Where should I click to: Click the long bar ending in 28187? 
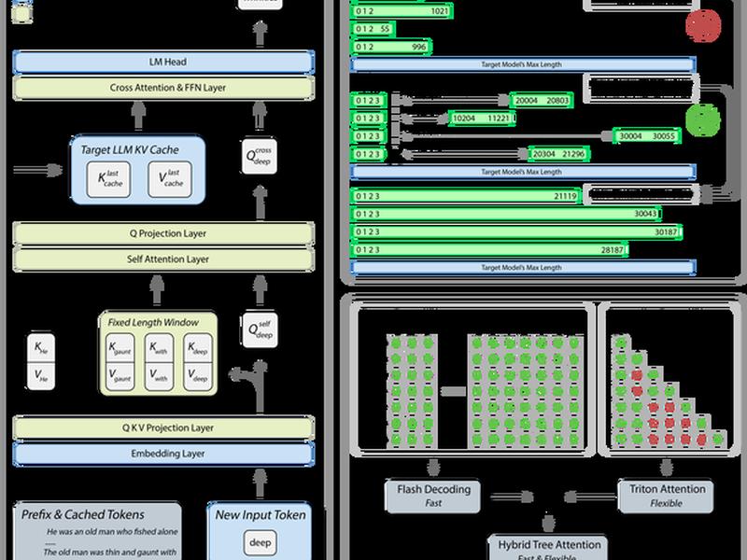(489, 249)
